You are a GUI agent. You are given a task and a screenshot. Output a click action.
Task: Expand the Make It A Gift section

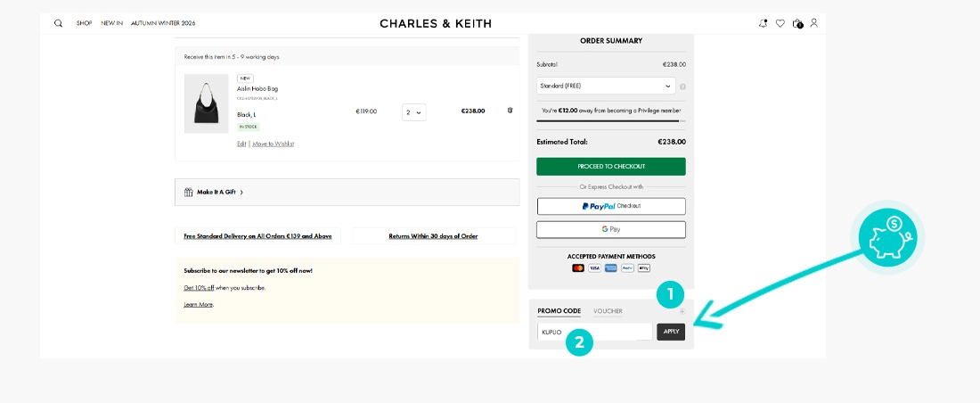click(347, 192)
